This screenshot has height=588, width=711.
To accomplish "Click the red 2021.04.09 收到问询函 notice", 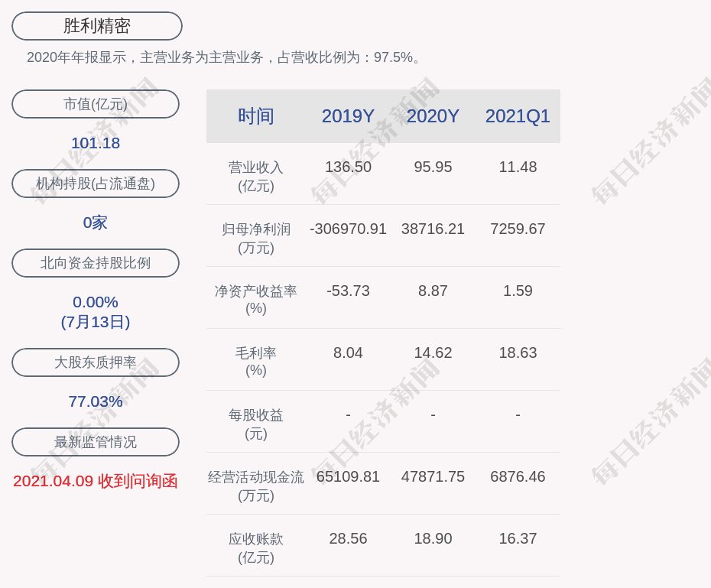I will pos(96,481).
